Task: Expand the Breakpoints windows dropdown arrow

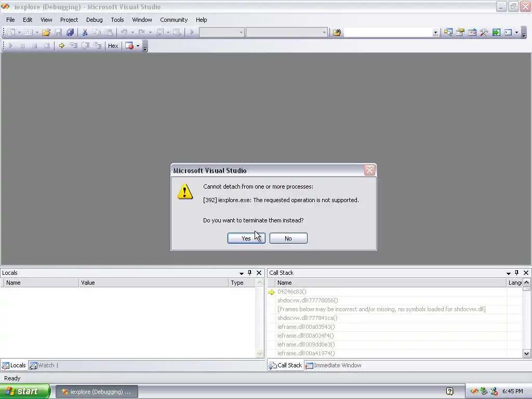Action: tap(138, 46)
